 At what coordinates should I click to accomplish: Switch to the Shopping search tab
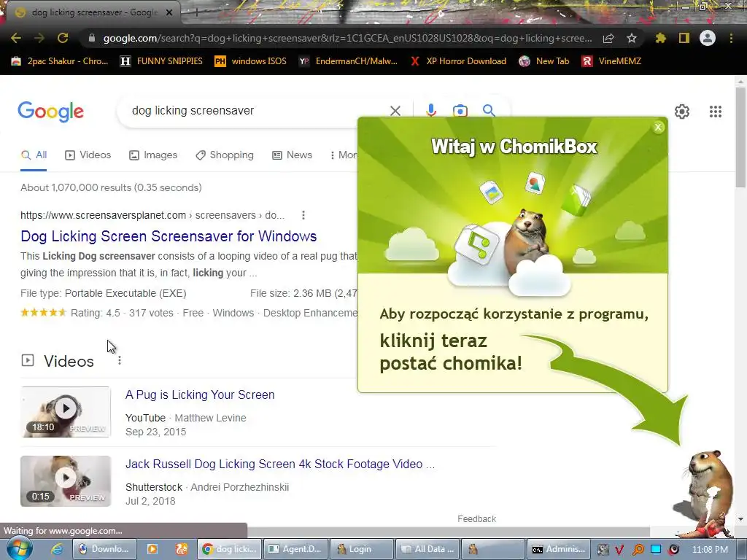coord(225,155)
